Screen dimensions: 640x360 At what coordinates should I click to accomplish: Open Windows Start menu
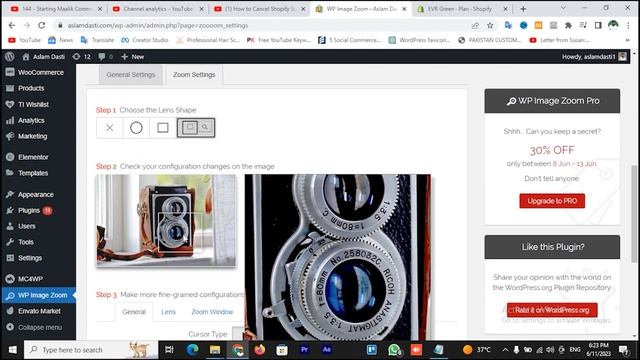click(13, 350)
